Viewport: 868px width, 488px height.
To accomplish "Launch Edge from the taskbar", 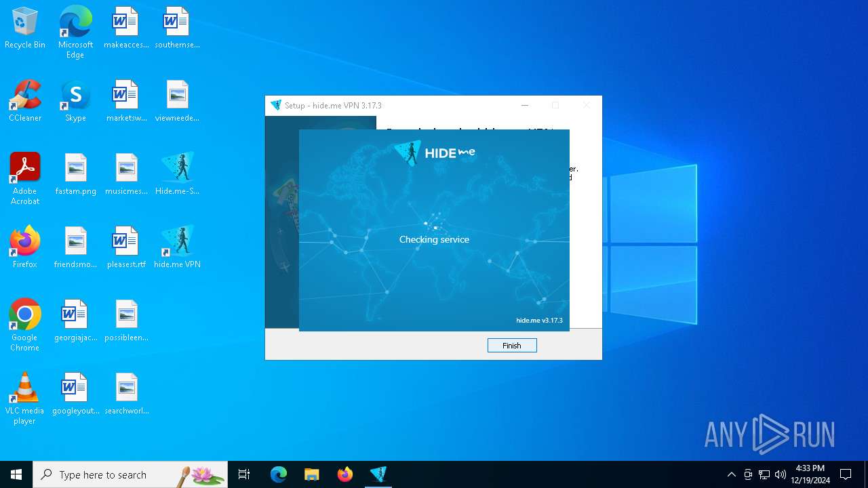I will 279,474.
